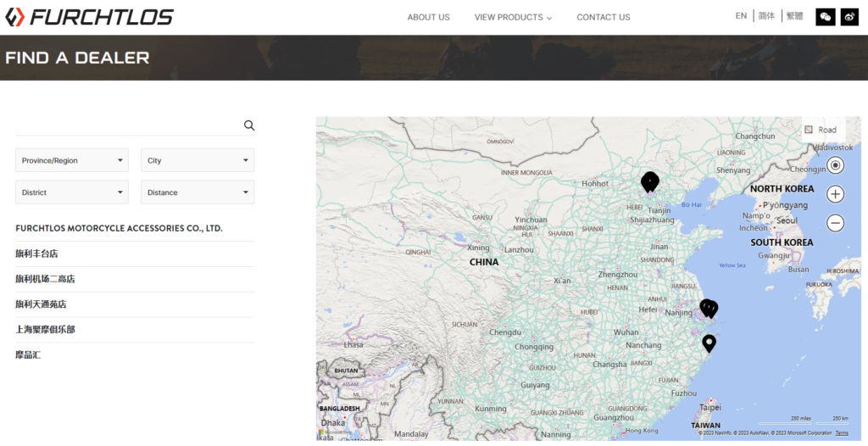Open the City dropdown
Screen dimensions: 868x446
198,160
